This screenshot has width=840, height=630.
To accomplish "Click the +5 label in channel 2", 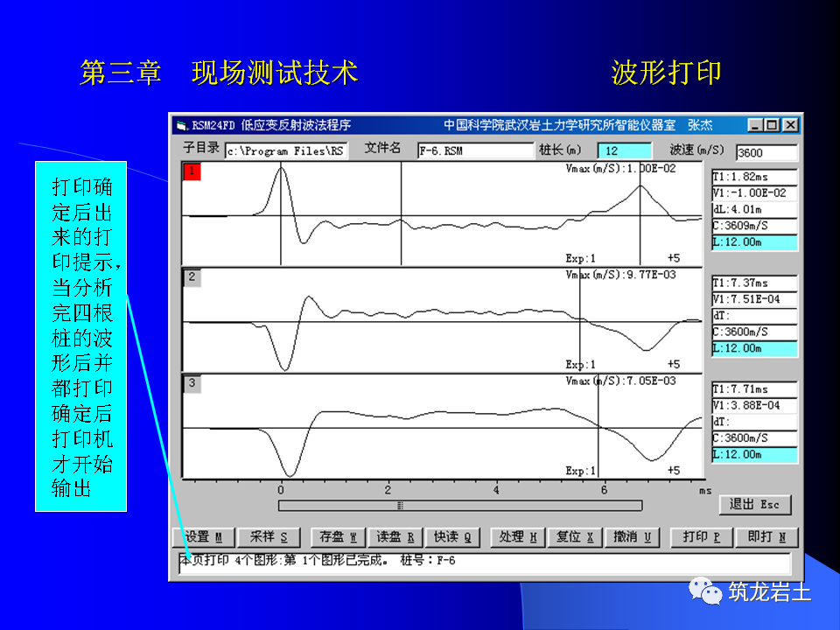I will (674, 364).
